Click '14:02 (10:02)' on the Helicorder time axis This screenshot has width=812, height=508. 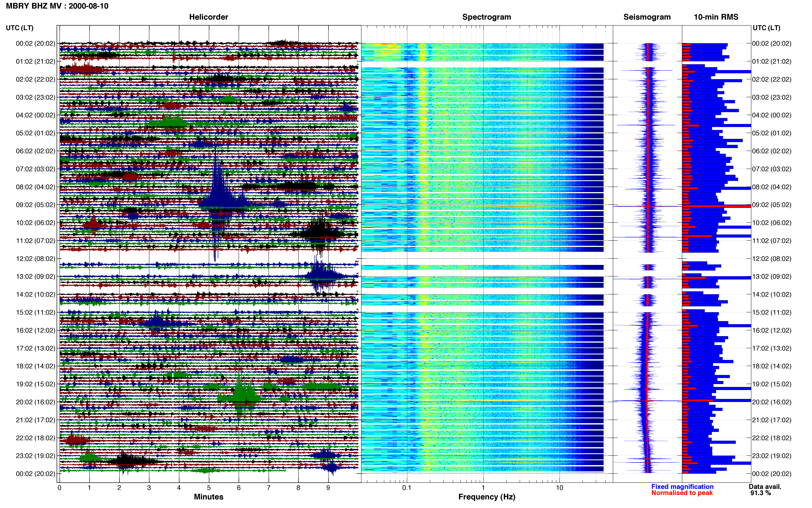36,294
